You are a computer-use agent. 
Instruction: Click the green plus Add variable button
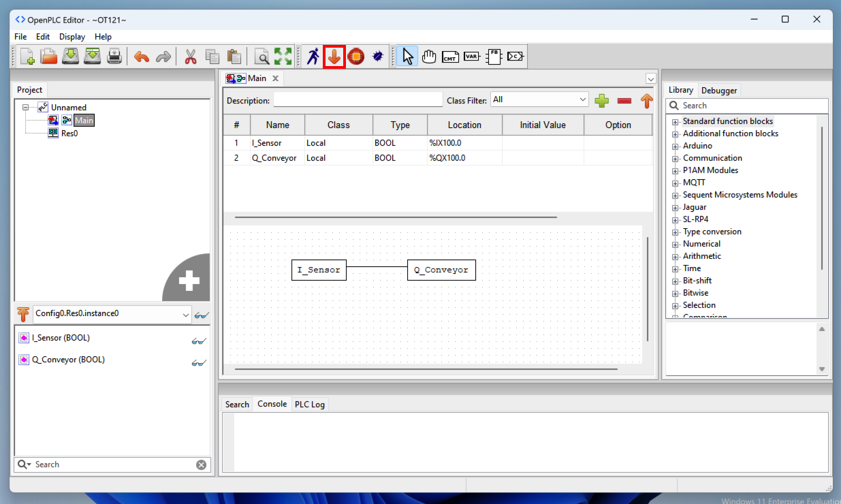tap(601, 101)
